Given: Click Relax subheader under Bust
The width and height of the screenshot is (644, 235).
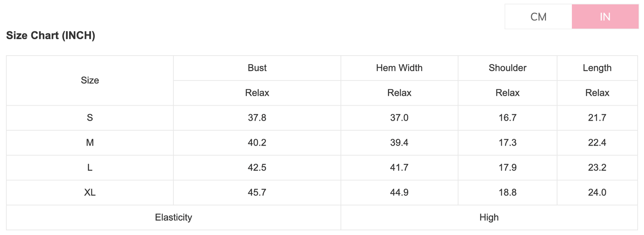Looking at the screenshot, I should click(x=257, y=93).
